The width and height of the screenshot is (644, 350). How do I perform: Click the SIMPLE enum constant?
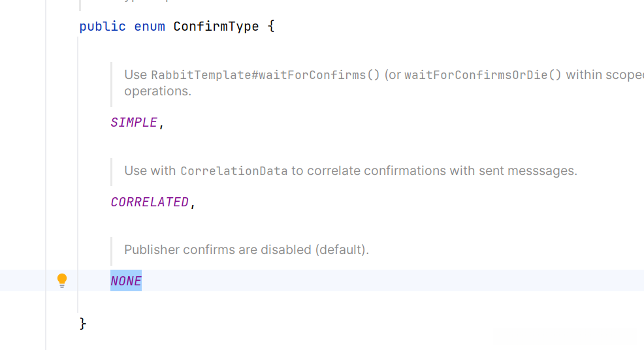pyautogui.click(x=134, y=123)
